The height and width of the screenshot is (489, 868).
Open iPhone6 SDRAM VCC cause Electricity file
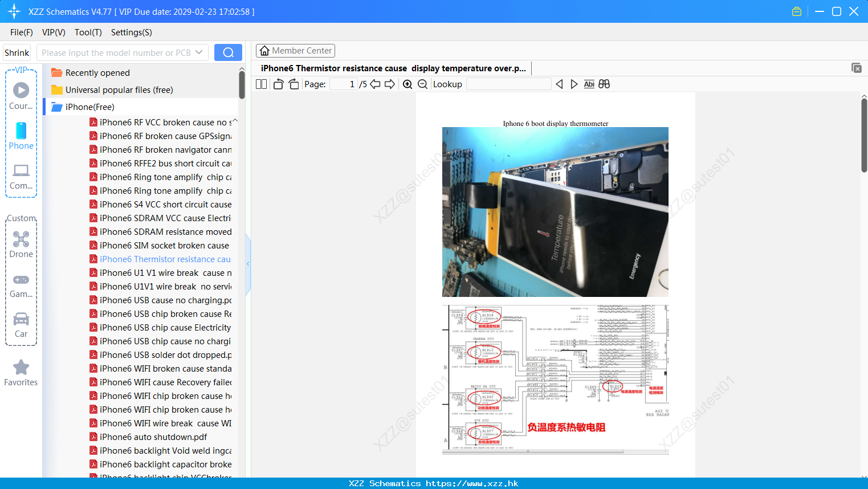[161, 218]
